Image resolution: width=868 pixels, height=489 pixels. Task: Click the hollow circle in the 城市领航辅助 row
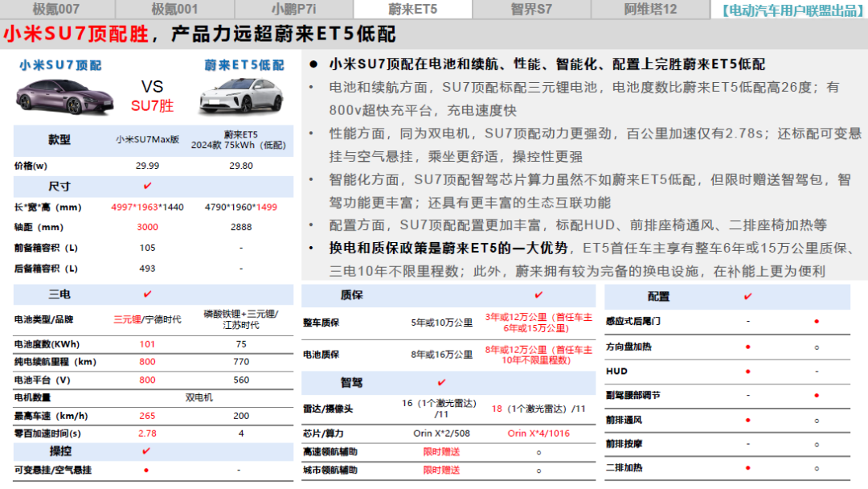click(538, 471)
